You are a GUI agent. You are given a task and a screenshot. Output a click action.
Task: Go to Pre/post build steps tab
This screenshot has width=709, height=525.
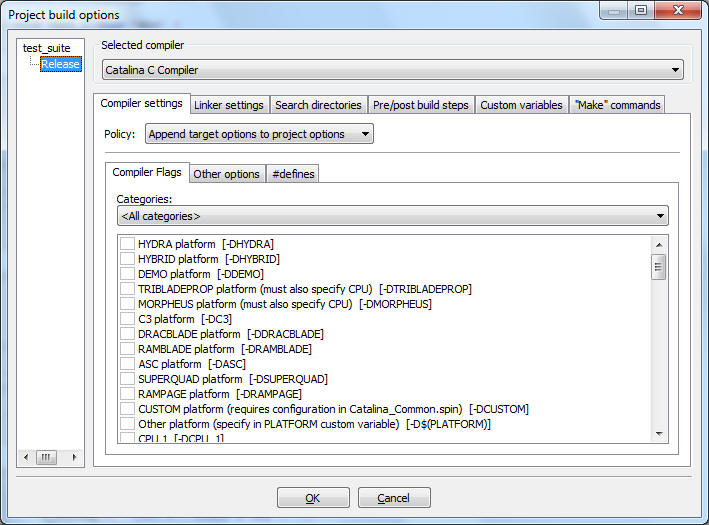(421, 105)
